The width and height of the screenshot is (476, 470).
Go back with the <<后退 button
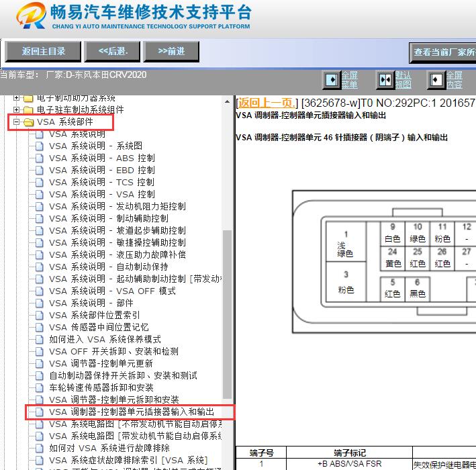(112, 52)
